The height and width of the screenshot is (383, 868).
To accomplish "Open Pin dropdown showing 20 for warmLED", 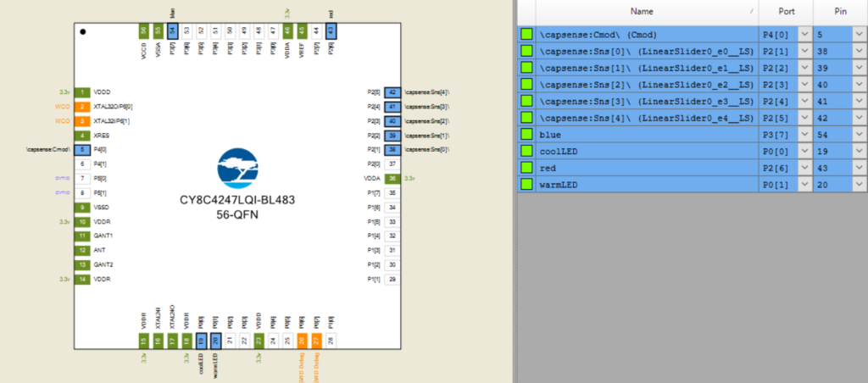I will pyautogui.click(x=860, y=185).
